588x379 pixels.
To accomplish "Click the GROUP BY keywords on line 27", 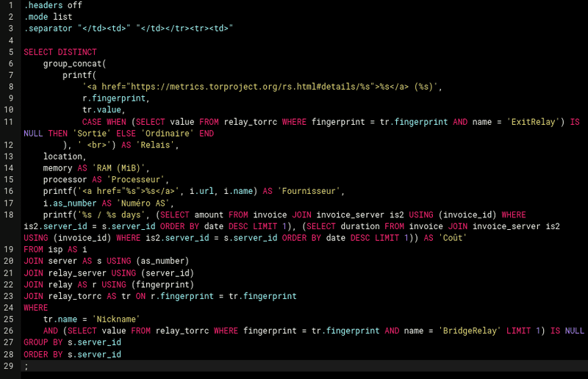I will [43, 342].
